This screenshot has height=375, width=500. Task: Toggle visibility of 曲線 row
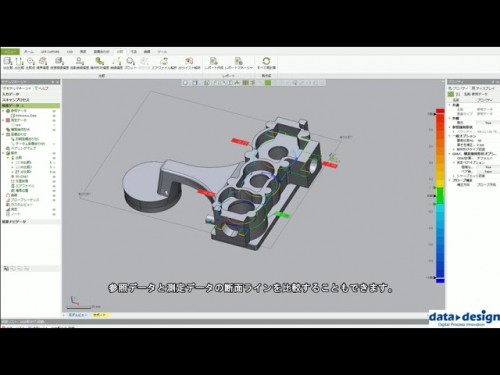point(54,195)
